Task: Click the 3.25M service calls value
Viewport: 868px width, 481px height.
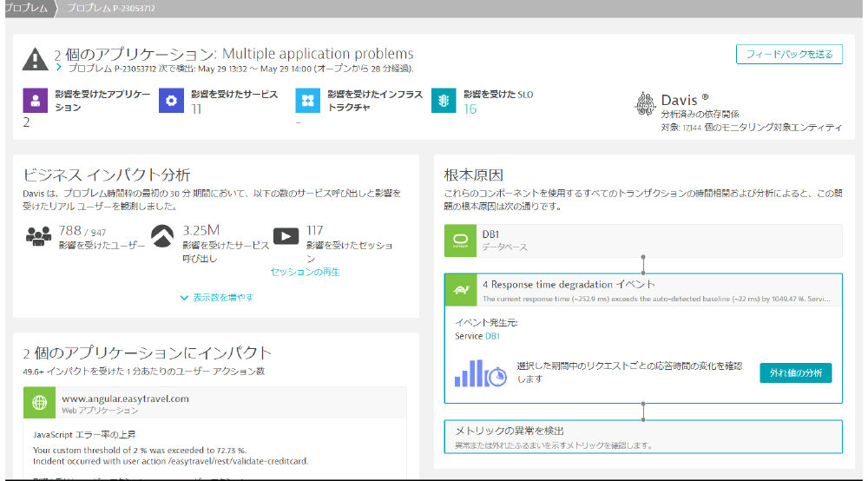Action: pyautogui.click(x=201, y=230)
